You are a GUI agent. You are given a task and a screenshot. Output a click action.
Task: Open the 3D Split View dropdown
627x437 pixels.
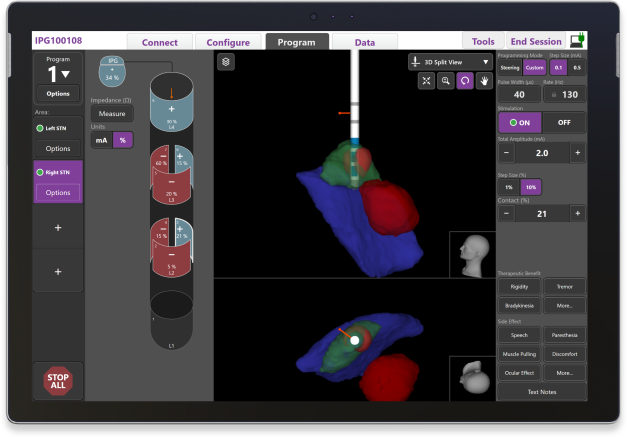point(451,62)
